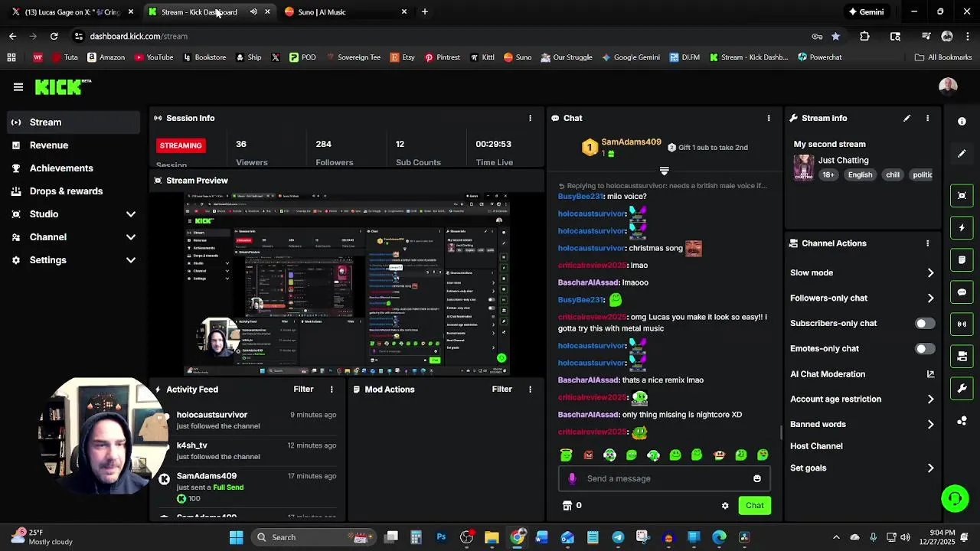Pick the red angry emote in emote row

click(x=588, y=455)
